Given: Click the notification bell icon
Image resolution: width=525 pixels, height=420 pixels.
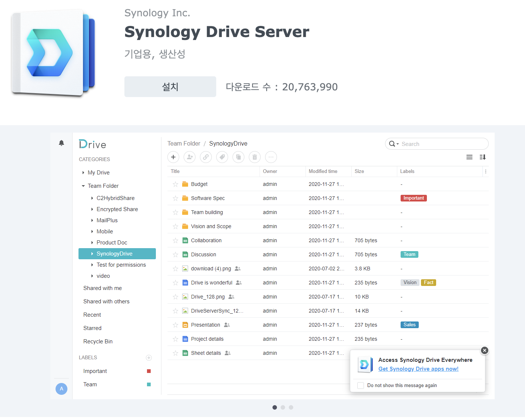Looking at the screenshot, I should point(61,143).
